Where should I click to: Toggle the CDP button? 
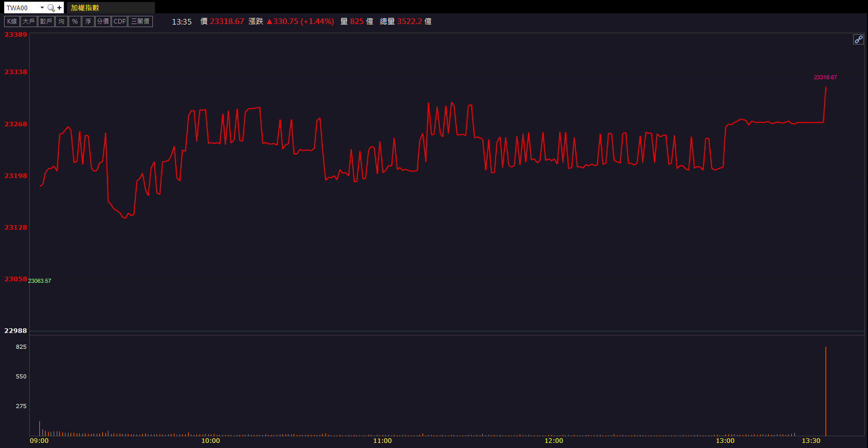tap(119, 21)
